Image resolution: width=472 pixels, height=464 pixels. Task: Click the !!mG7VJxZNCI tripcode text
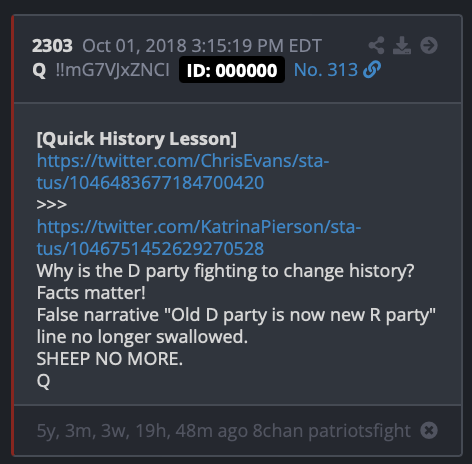pos(113,70)
